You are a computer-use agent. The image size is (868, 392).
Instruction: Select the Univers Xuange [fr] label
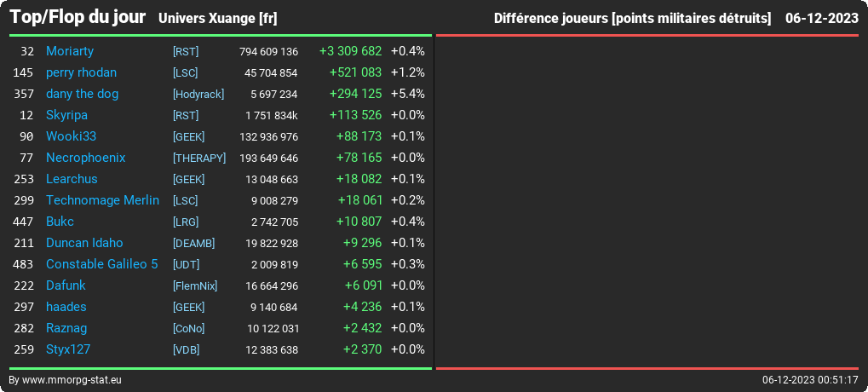click(x=217, y=19)
